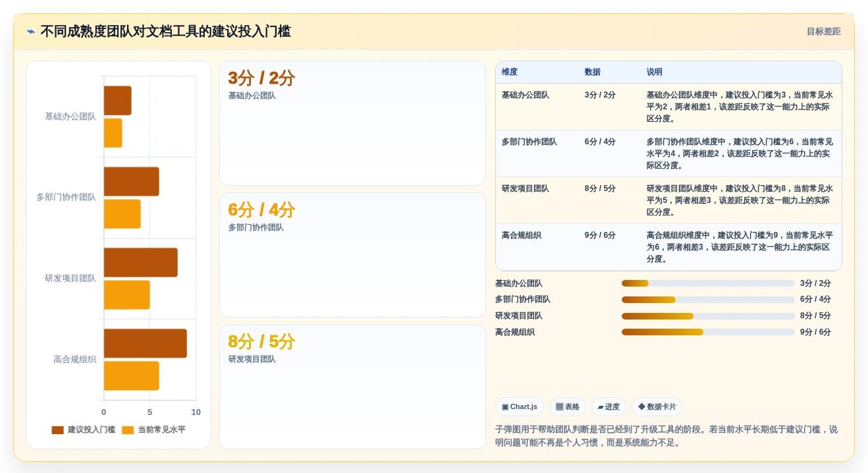Viewport: 868px width, 473px height.
Task: Select the Chart.js tag chip
Action: click(x=520, y=406)
